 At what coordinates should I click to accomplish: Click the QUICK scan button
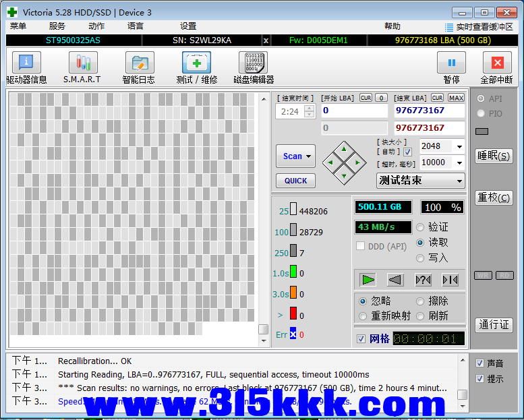click(x=295, y=181)
